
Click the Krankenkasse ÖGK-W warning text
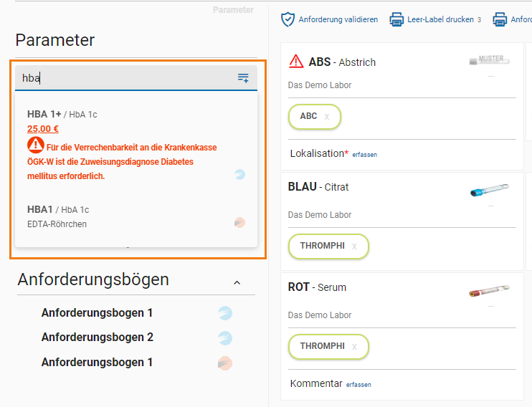tap(122, 162)
